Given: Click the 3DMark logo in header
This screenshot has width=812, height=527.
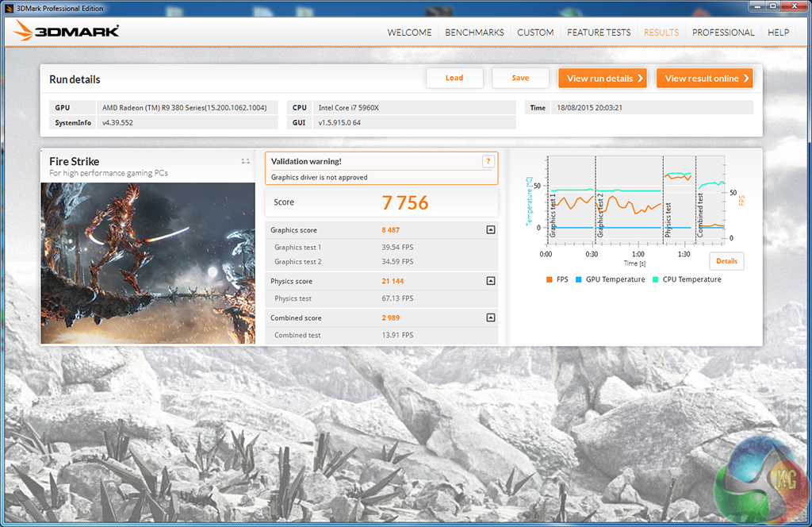Looking at the screenshot, I should pos(67,32).
